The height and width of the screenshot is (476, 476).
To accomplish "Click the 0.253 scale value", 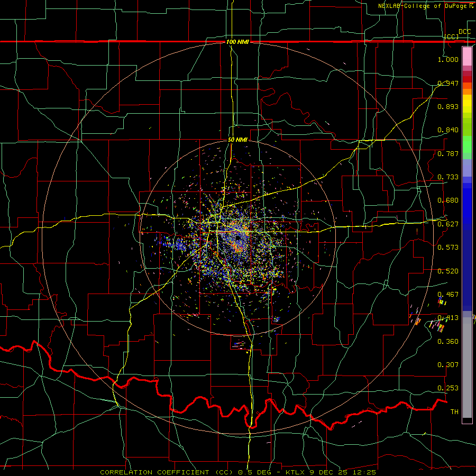I will 448,388.
